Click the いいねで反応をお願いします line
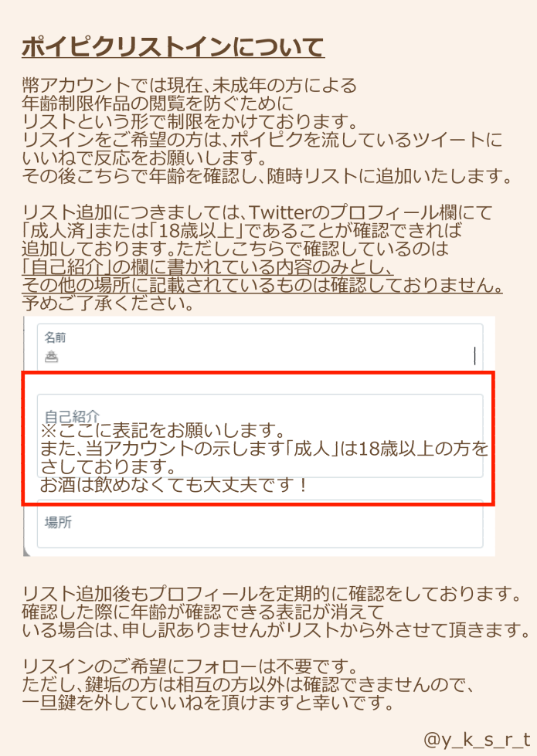The width and height of the screenshot is (537, 756). click(144, 158)
